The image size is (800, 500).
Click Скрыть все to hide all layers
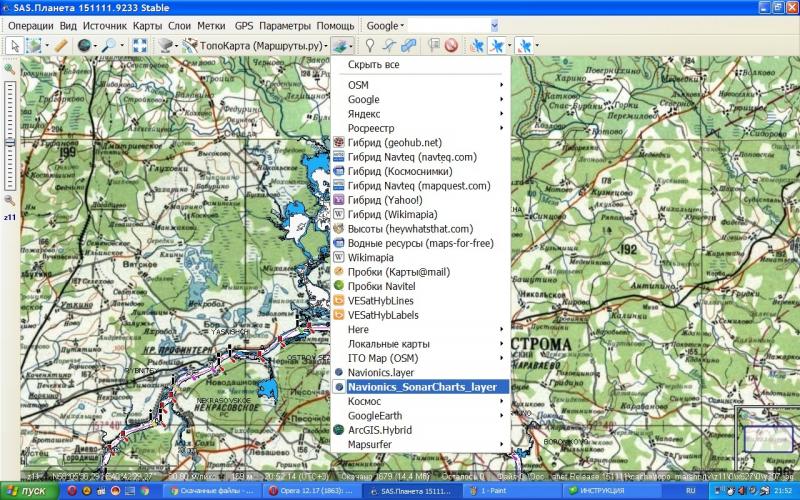pos(373,65)
